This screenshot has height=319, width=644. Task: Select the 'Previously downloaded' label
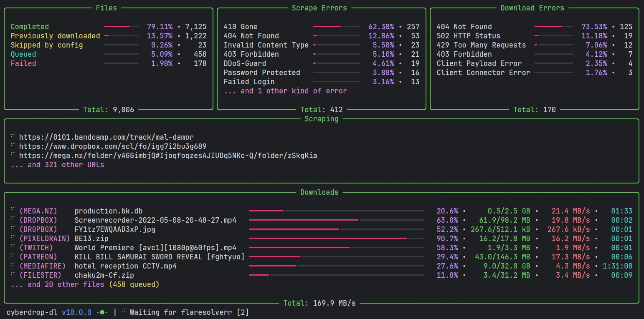click(56, 36)
